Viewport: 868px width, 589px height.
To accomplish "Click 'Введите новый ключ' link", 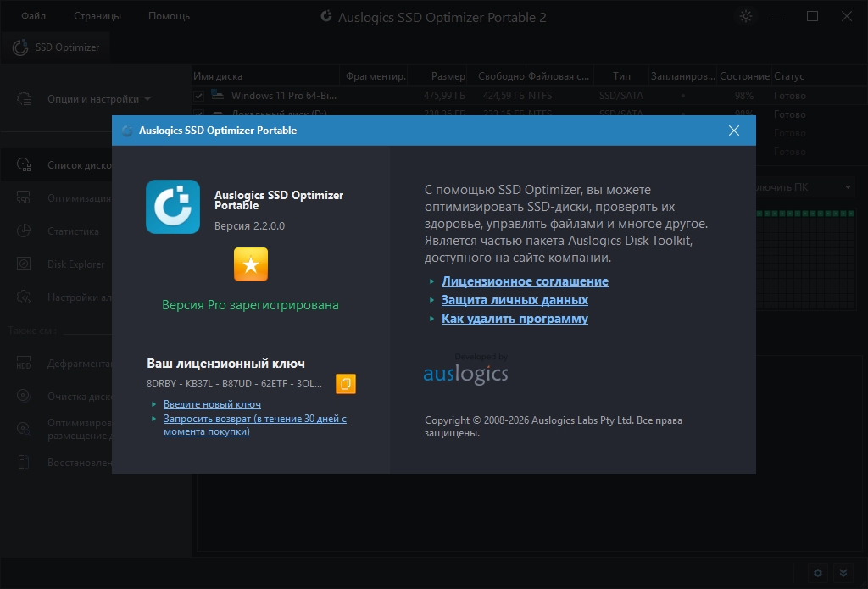I will coord(212,404).
